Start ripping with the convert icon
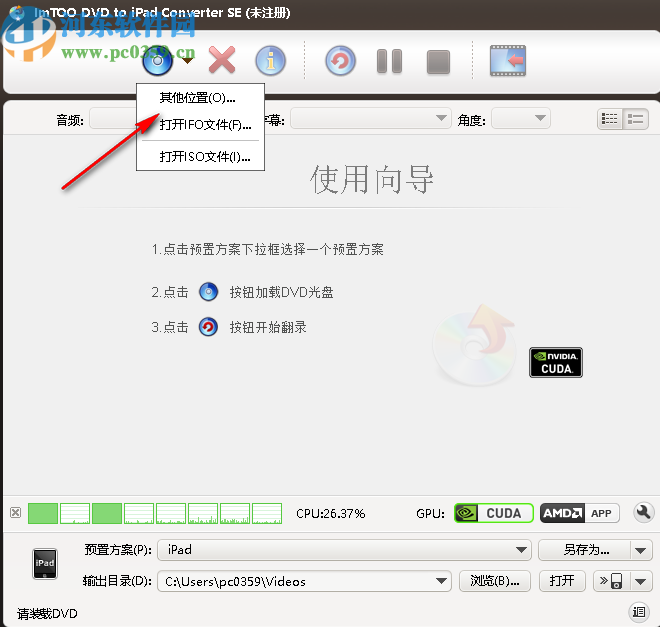The height and width of the screenshot is (627, 660). [x=341, y=61]
